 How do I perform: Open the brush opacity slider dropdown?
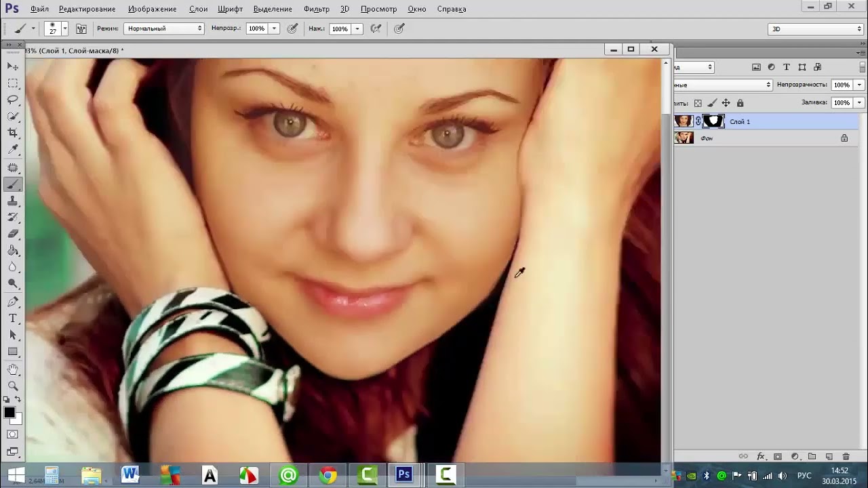pyautogui.click(x=274, y=28)
